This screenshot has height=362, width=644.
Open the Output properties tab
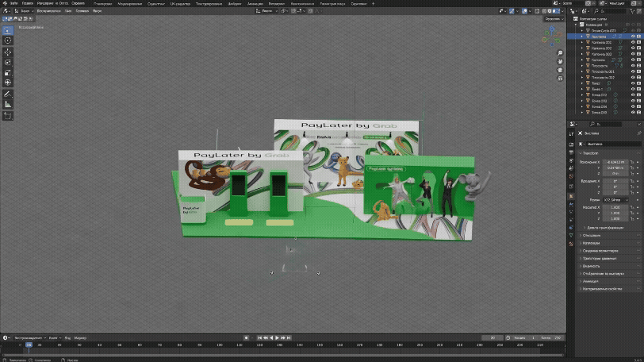[571, 152]
